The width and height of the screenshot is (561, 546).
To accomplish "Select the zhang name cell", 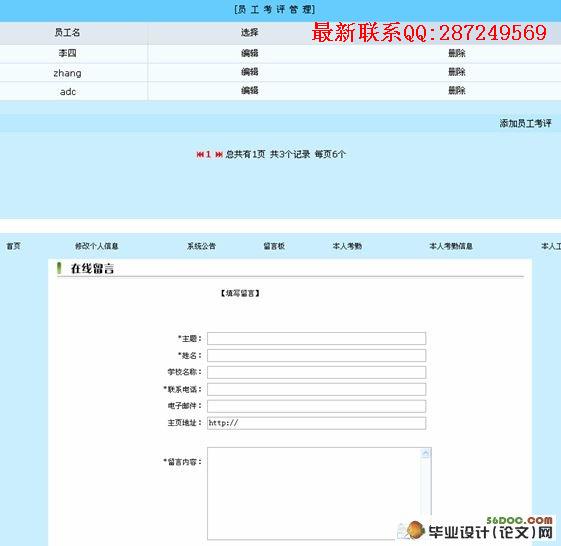I will [x=67, y=73].
